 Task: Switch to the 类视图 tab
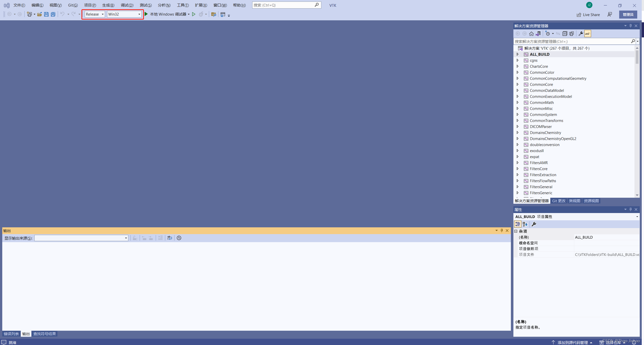(575, 201)
